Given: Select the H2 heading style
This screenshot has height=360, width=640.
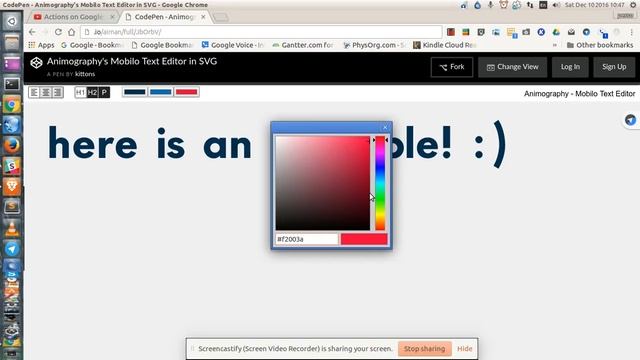Looking at the screenshot, I should (92, 93).
